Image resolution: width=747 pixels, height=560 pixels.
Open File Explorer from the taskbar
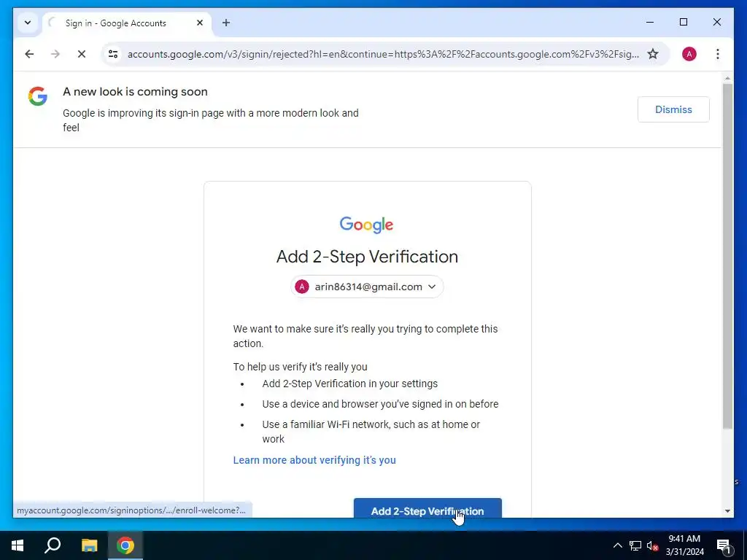point(89,545)
